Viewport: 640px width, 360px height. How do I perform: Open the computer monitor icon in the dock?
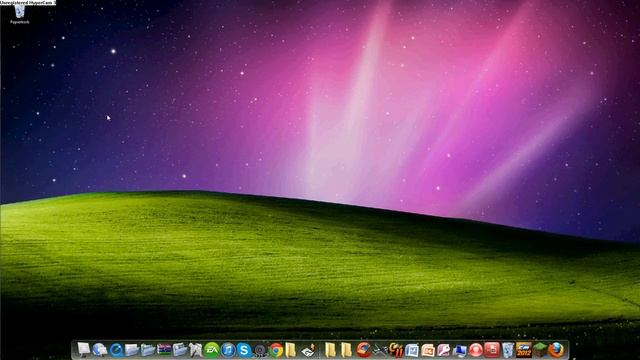pyautogui.click(x=84, y=350)
